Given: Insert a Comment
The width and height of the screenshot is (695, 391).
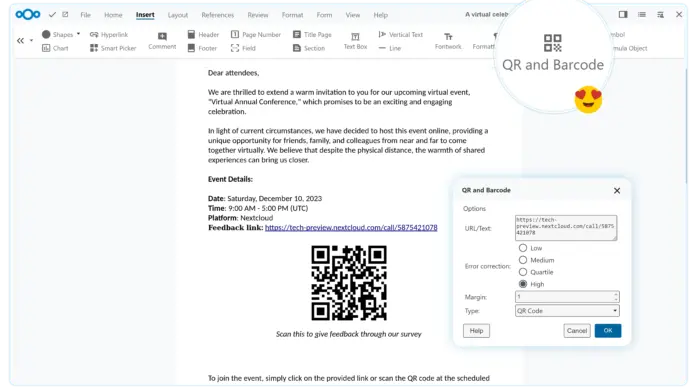Looking at the screenshot, I should (x=162, y=40).
